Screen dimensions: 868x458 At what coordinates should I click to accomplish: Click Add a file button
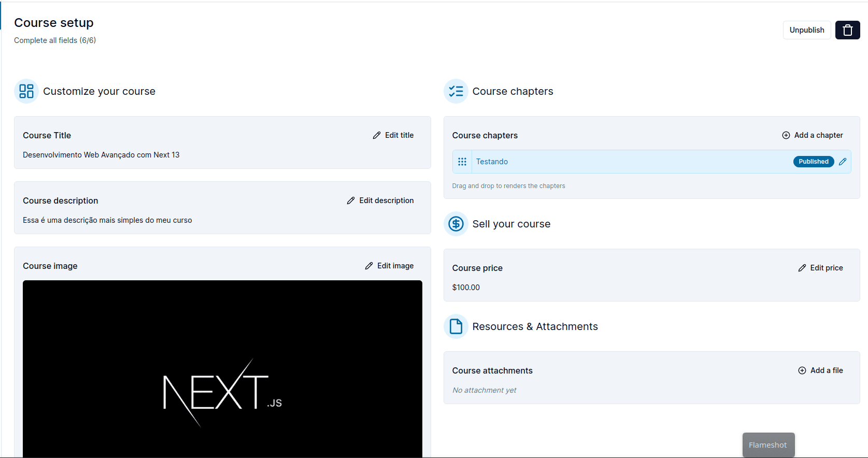(x=820, y=370)
